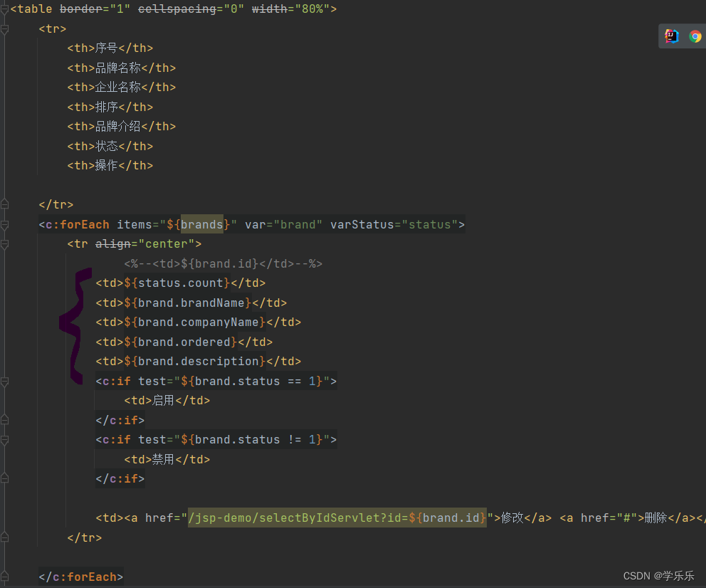Click the ${brand.brandName} expression
Viewport: 706px width, 588px height.
click(x=188, y=303)
